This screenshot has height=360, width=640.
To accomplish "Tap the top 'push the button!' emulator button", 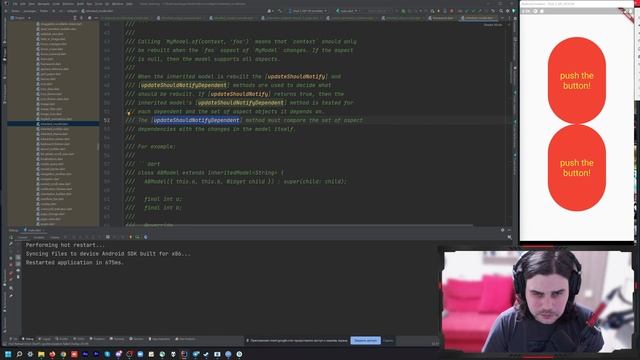I will click(x=576, y=80).
